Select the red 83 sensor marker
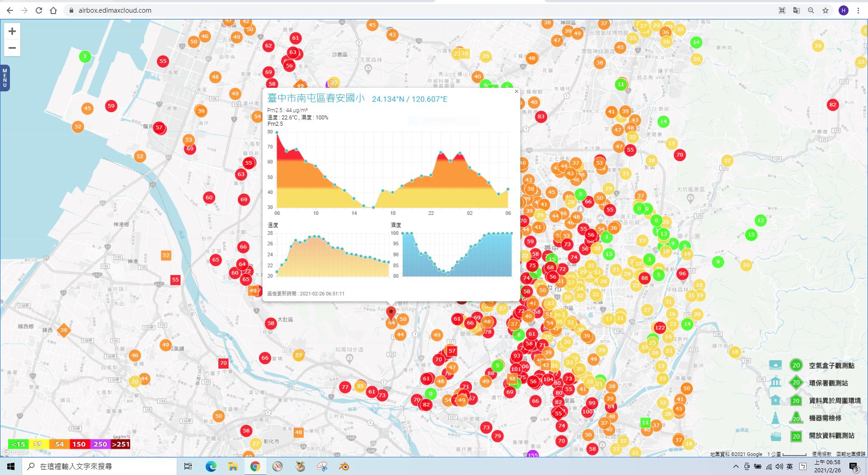The image size is (868, 475). [541, 116]
